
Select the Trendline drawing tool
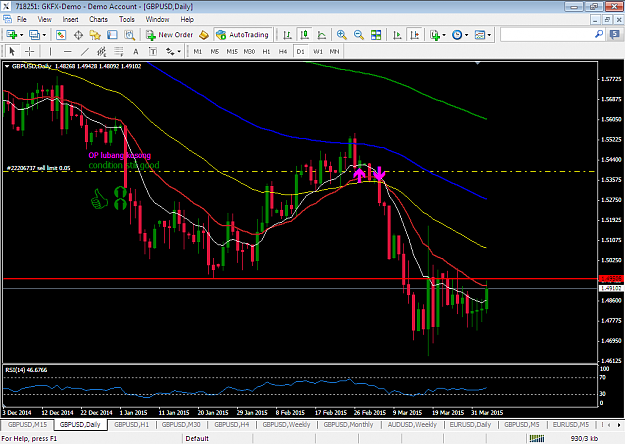pyautogui.click(x=85, y=51)
